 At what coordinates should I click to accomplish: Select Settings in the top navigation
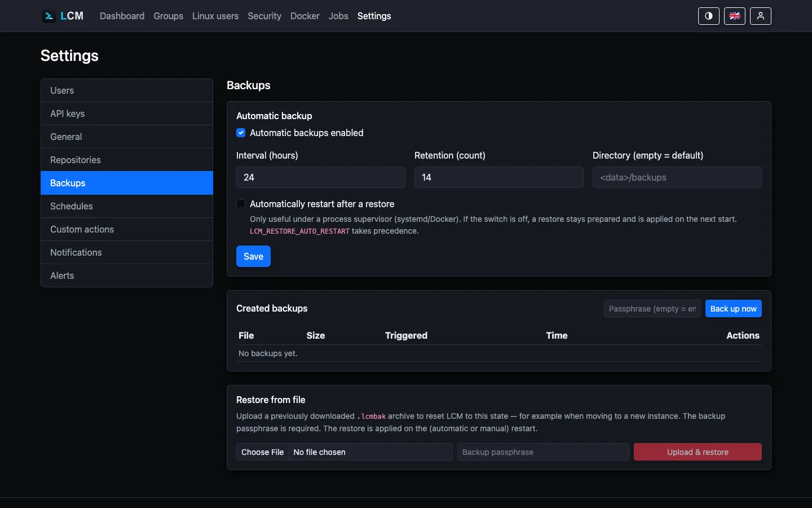(x=374, y=16)
